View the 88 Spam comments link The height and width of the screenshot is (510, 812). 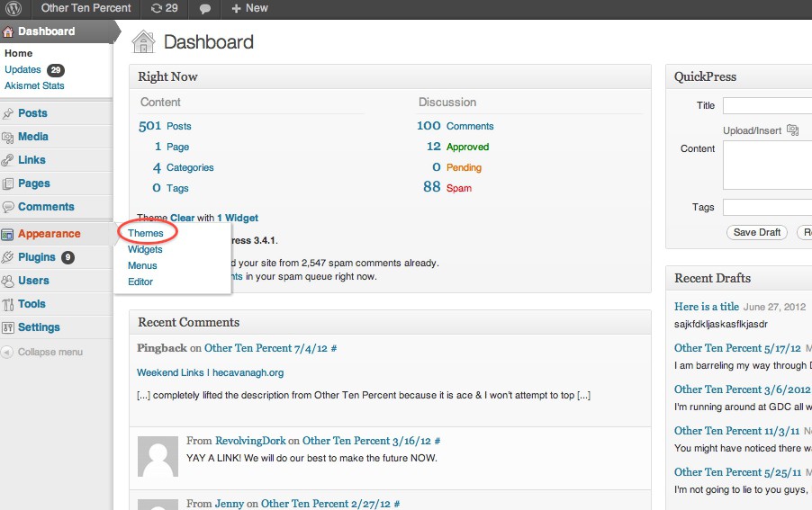pos(458,188)
